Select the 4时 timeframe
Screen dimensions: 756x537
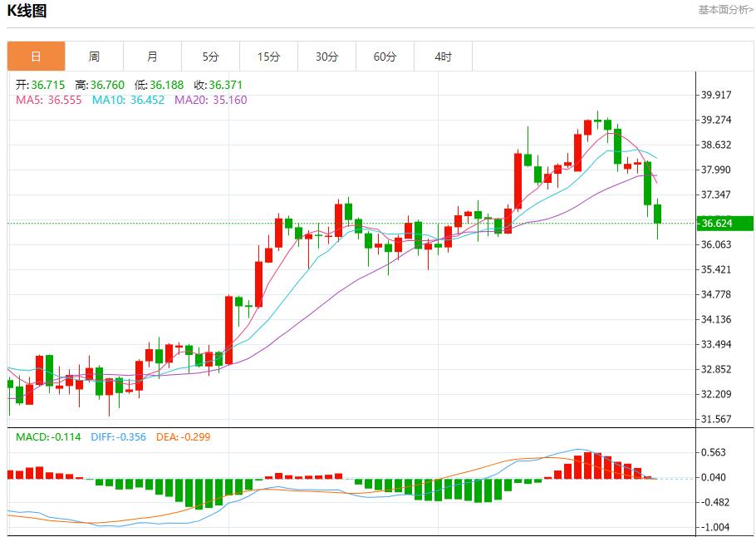coord(443,56)
